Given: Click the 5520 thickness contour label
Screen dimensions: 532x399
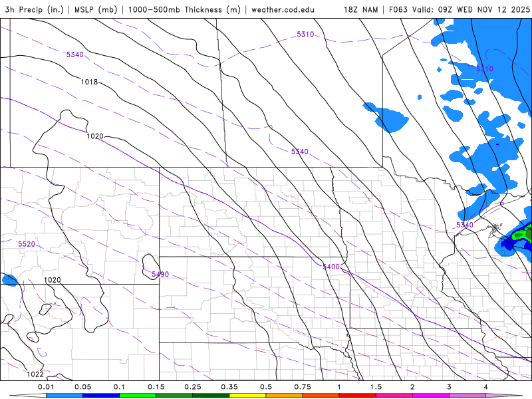Looking at the screenshot, I should [27, 244].
